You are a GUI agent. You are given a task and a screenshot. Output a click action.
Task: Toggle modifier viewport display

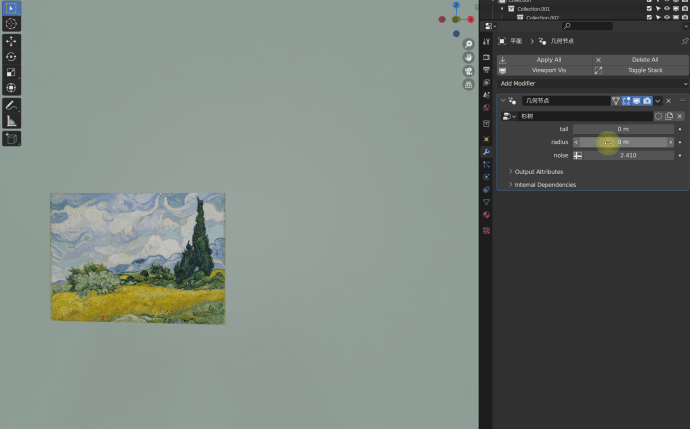[x=637, y=101]
